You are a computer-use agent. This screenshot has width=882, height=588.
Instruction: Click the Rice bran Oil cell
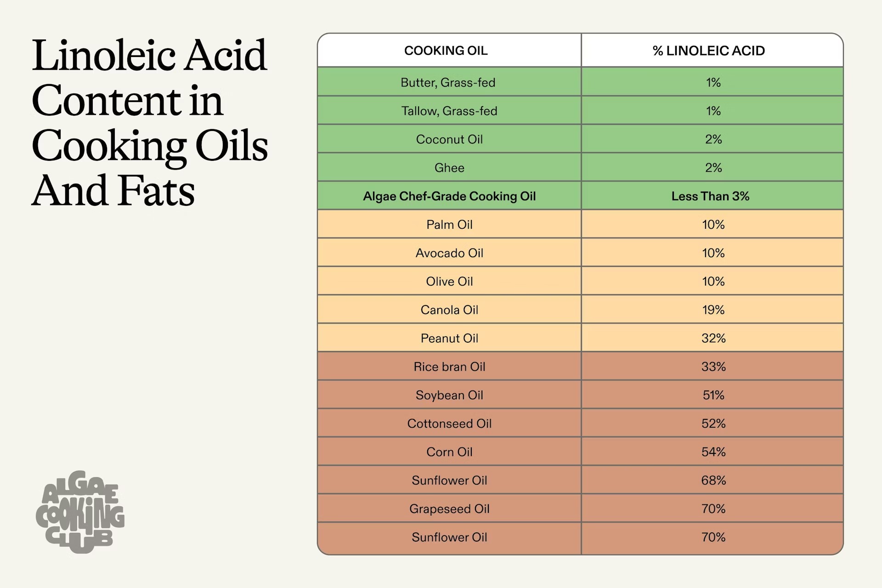(x=449, y=367)
